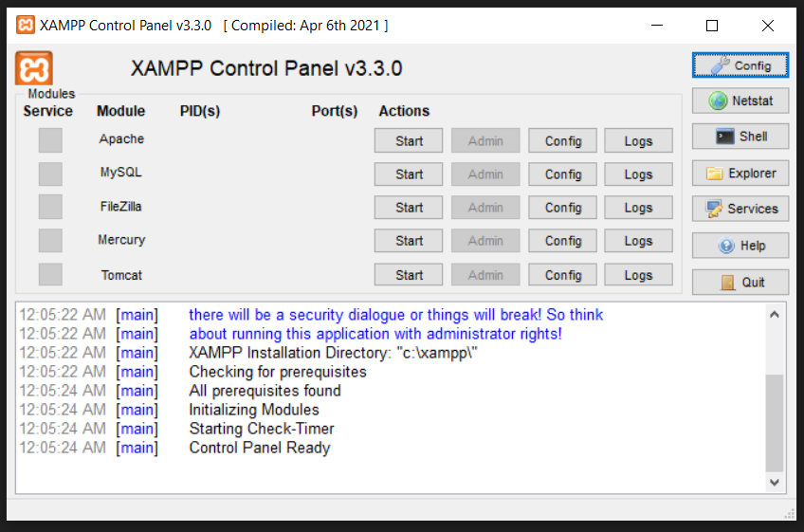
Task: Click the 'Module' column header
Action: point(121,111)
